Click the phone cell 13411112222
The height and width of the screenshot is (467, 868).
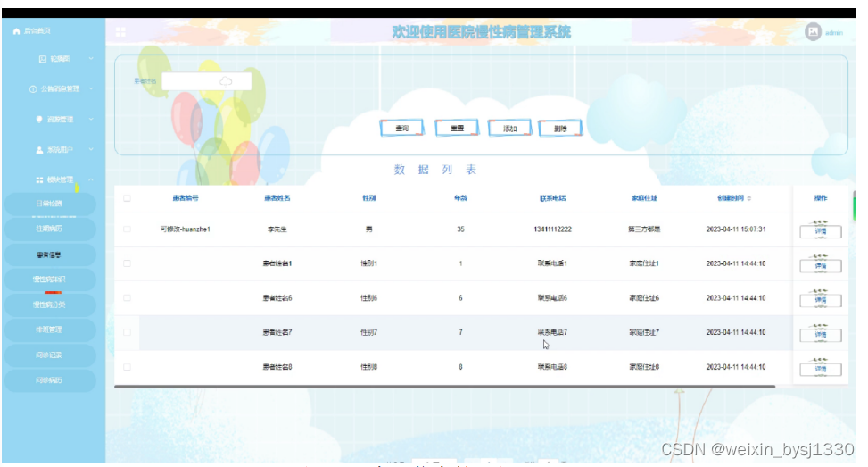(x=552, y=229)
